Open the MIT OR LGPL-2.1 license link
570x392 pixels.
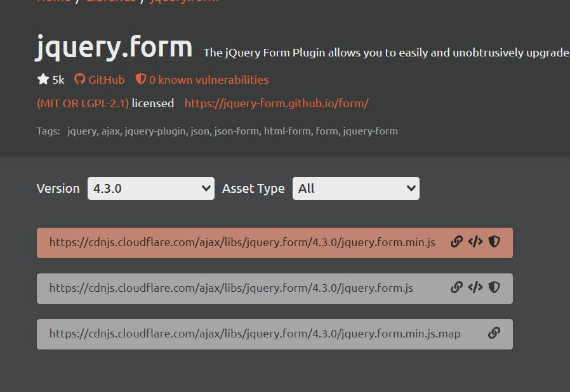point(83,103)
